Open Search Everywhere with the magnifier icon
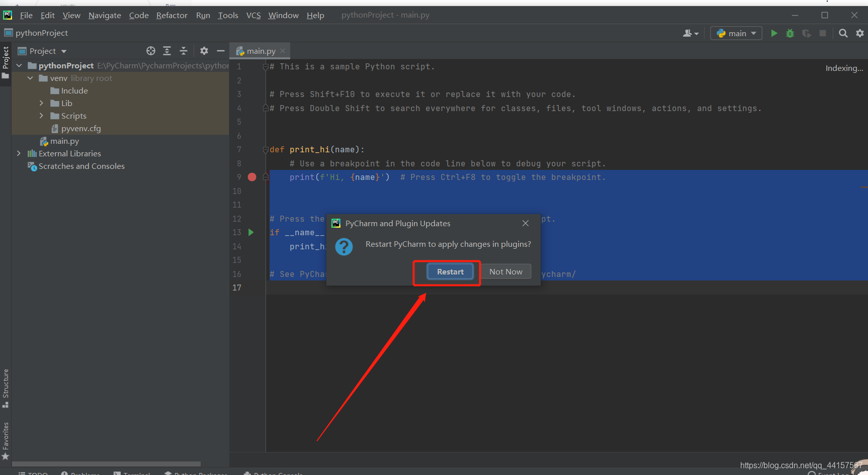This screenshot has height=475, width=868. point(843,33)
